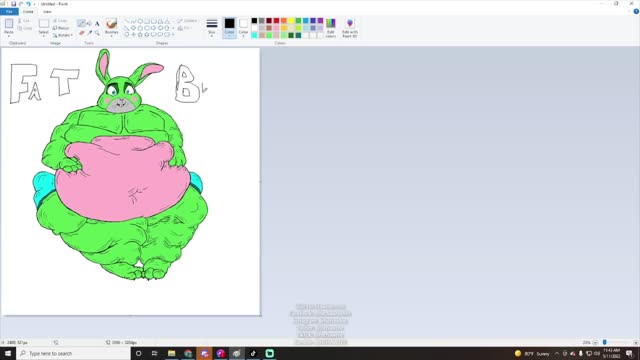The image size is (640, 360).
Task: Open the Size line thickness dropdown
Action: pos(211,28)
